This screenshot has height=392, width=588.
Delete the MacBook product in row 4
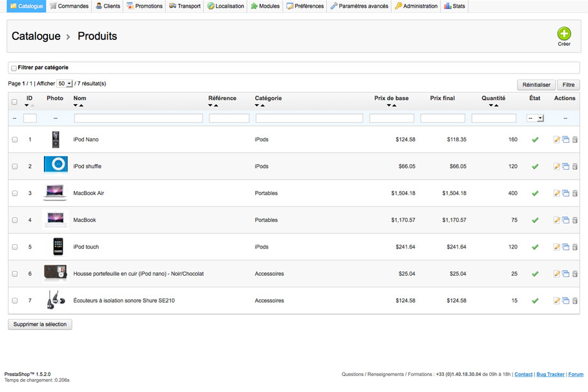(574, 220)
